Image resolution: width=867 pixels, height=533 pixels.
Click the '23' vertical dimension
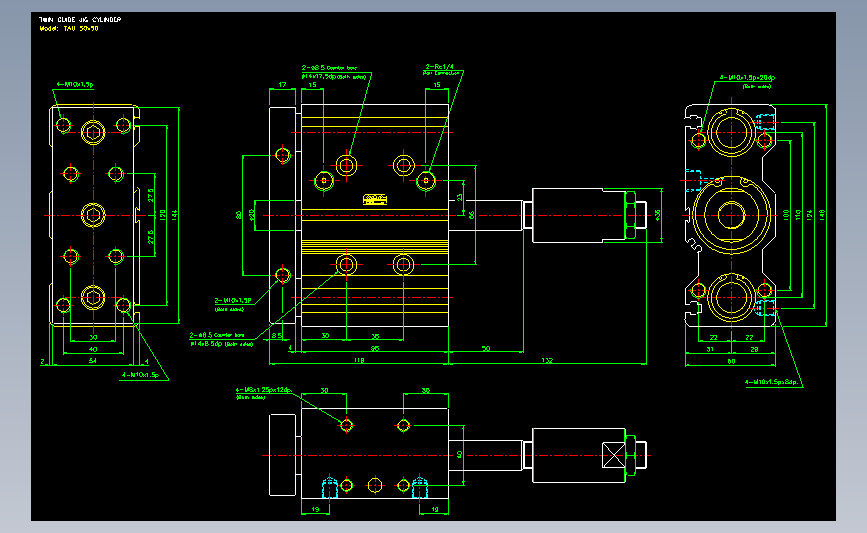[x=460, y=197]
